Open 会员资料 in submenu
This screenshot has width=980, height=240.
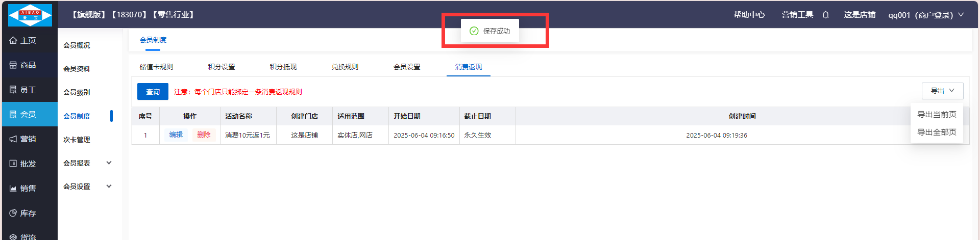tap(77, 69)
